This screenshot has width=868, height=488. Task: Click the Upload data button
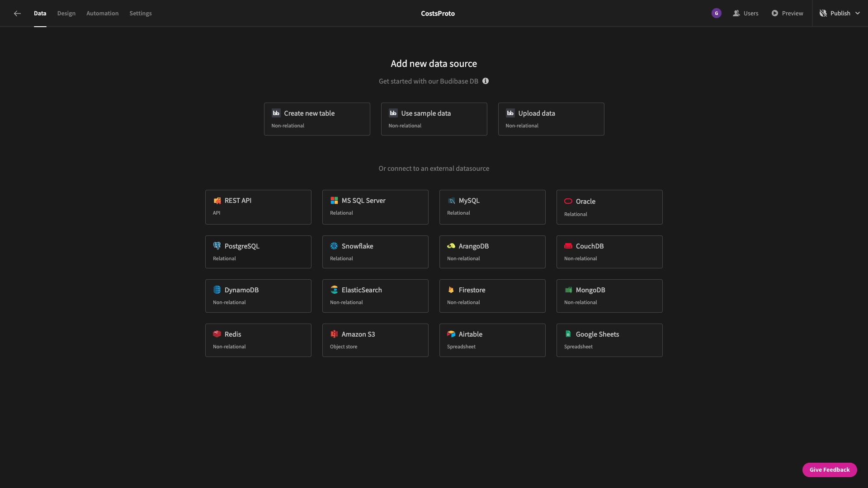pyautogui.click(x=551, y=118)
